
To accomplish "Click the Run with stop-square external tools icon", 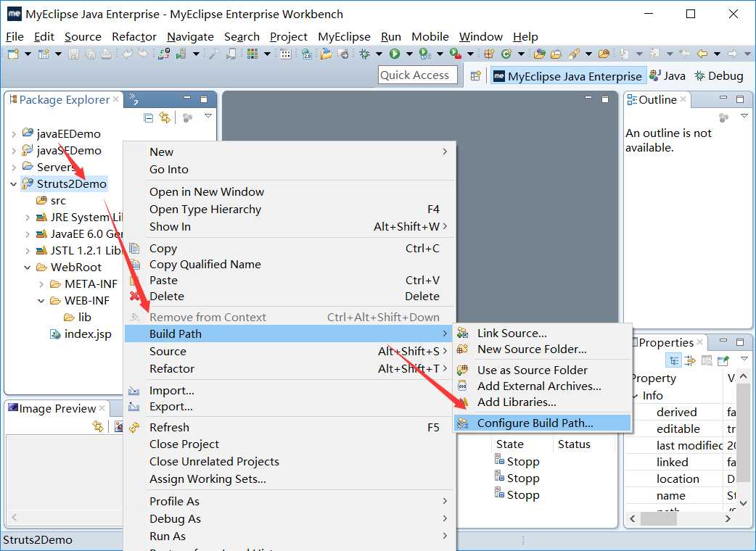I will pos(456,54).
